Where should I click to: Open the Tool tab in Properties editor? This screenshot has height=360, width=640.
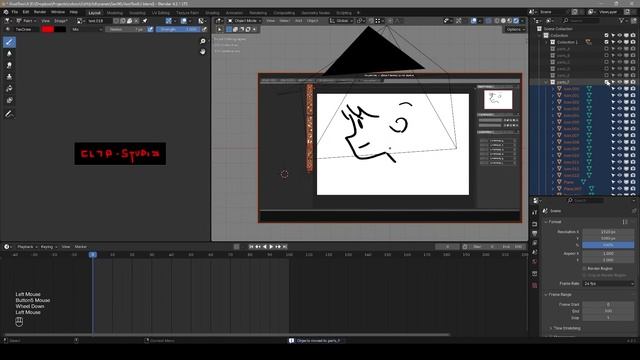pyautogui.click(x=535, y=213)
